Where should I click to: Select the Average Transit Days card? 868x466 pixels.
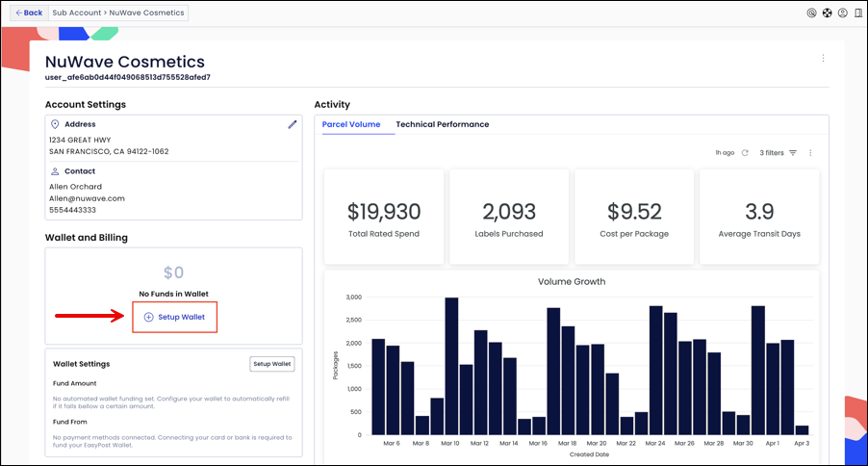coord(759,217)
